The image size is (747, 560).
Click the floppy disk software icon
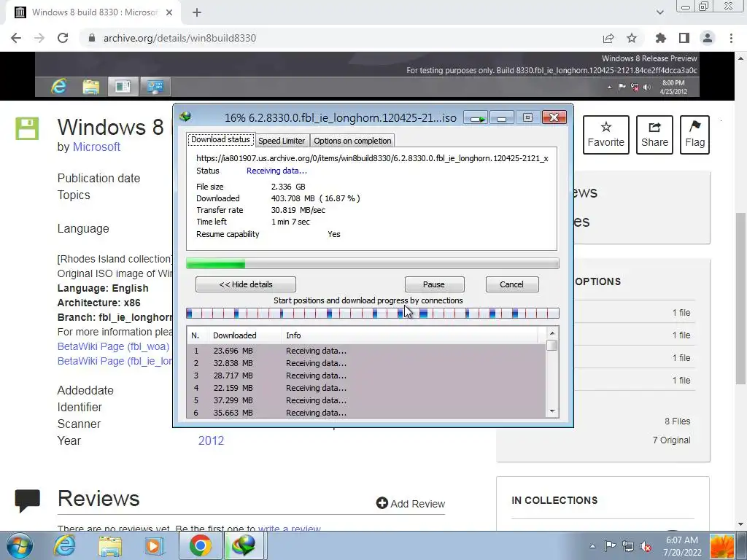(x=27, y=128)
